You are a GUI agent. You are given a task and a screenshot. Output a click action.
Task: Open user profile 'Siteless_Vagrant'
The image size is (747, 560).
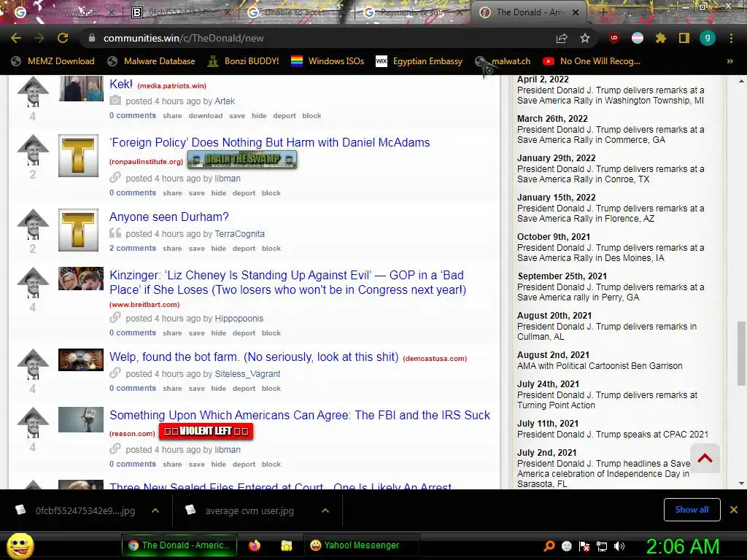pos(247,374)
